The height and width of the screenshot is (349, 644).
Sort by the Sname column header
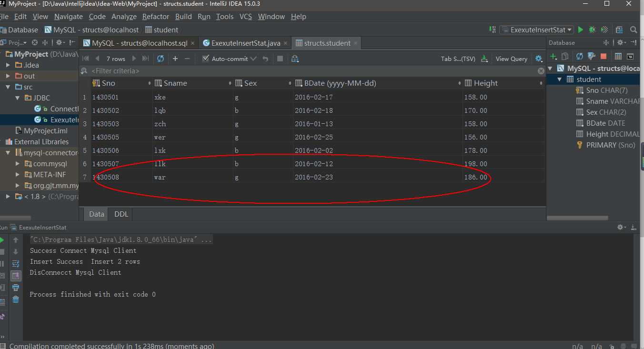tap(193, 83)
